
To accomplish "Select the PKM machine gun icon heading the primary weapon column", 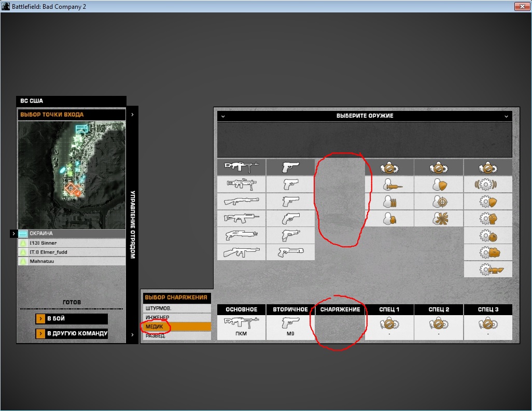I will point(241,167).
